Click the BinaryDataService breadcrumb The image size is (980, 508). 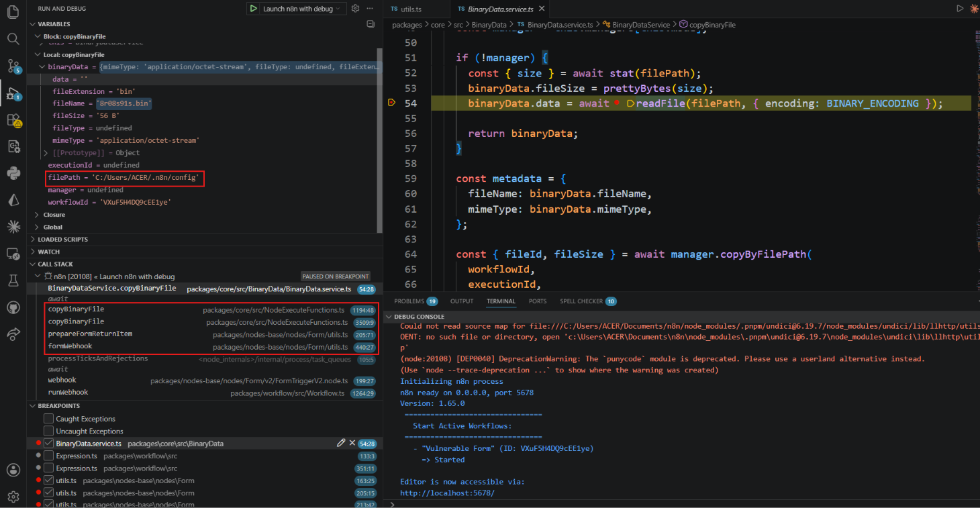coord(641,25)
